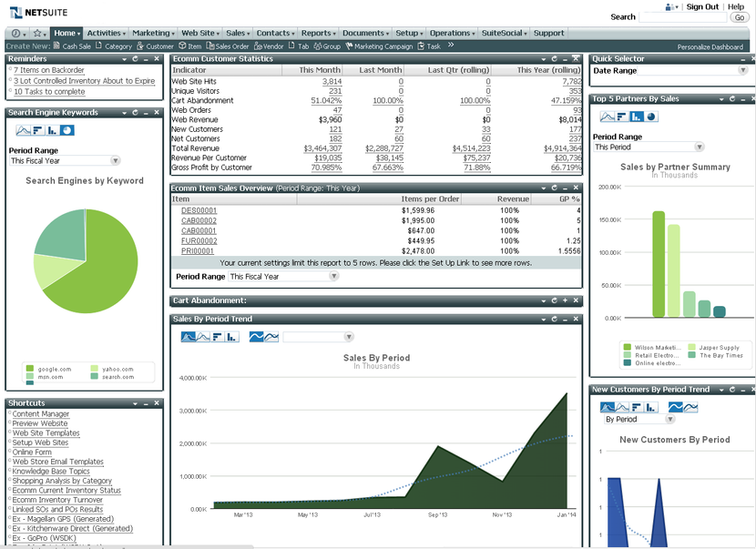756x549 pixels.
Task: Click the Personalize Dashboard link
Action: point(710,46)
